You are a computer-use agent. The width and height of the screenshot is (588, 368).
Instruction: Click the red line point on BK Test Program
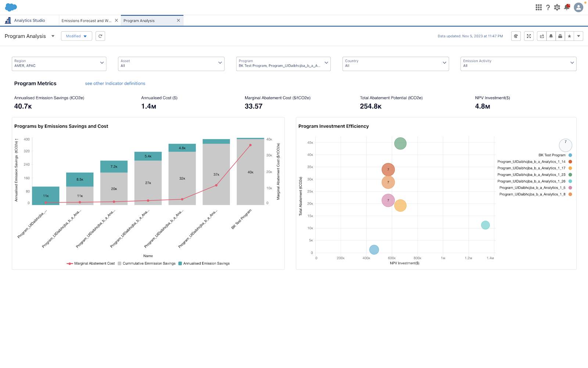point(250,145)
